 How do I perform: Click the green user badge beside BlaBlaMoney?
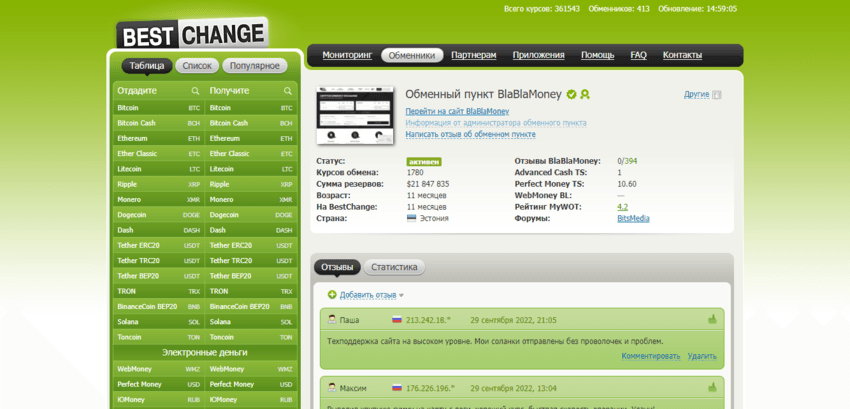[x=585, y=94]
